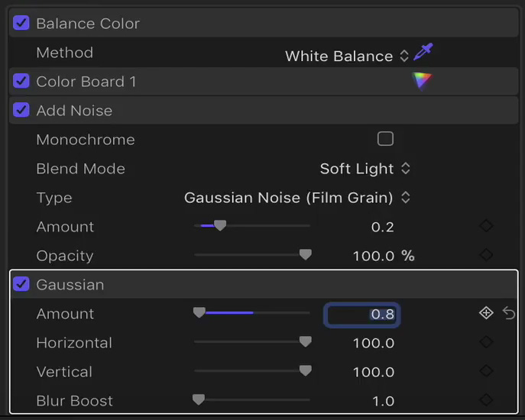525x420 pixels.
Task: Disable the Balance Color effect checkbox
Action: tap(21, 23)
